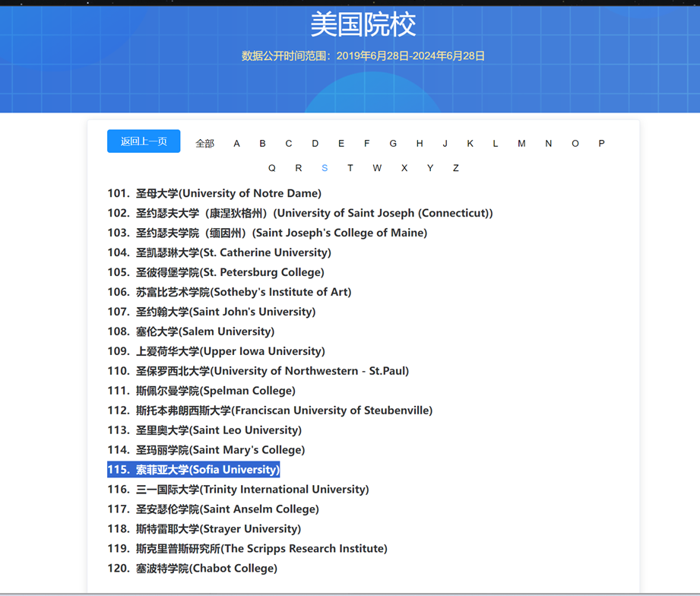The width and height of the screenshot is (700, 596).
Task: Switch to letter M filter
Action: pyautogui.click(x=521, y=144)
